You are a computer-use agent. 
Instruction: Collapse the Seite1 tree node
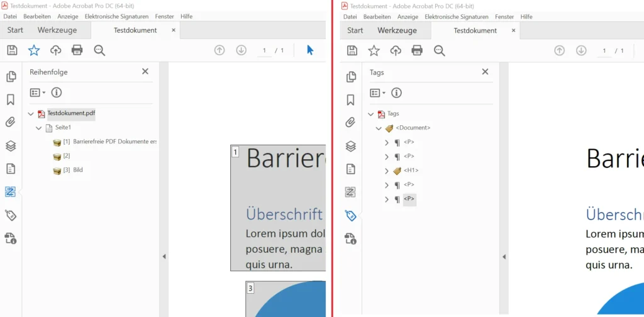click(39, 128)
